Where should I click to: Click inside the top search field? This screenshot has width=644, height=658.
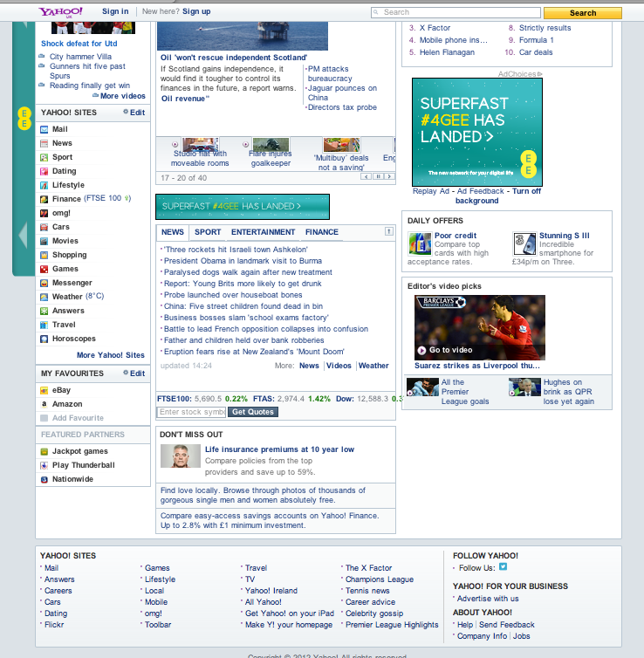point(456,12)
